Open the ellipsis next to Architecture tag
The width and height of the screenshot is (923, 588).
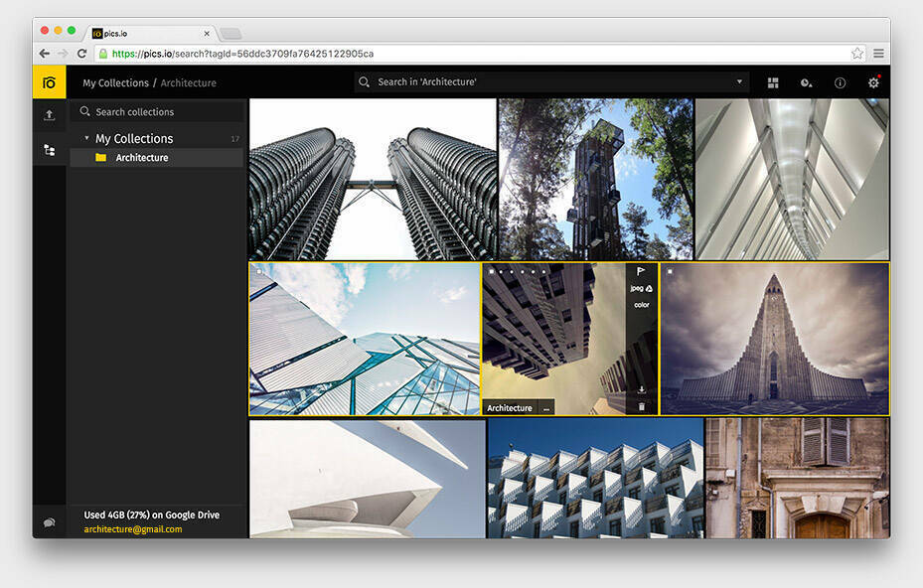[546, 408]
